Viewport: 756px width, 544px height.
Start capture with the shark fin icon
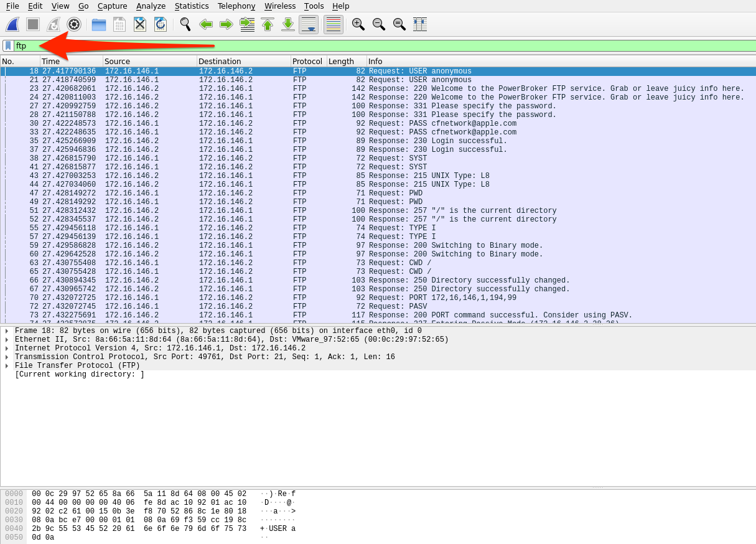click(12, 24)
